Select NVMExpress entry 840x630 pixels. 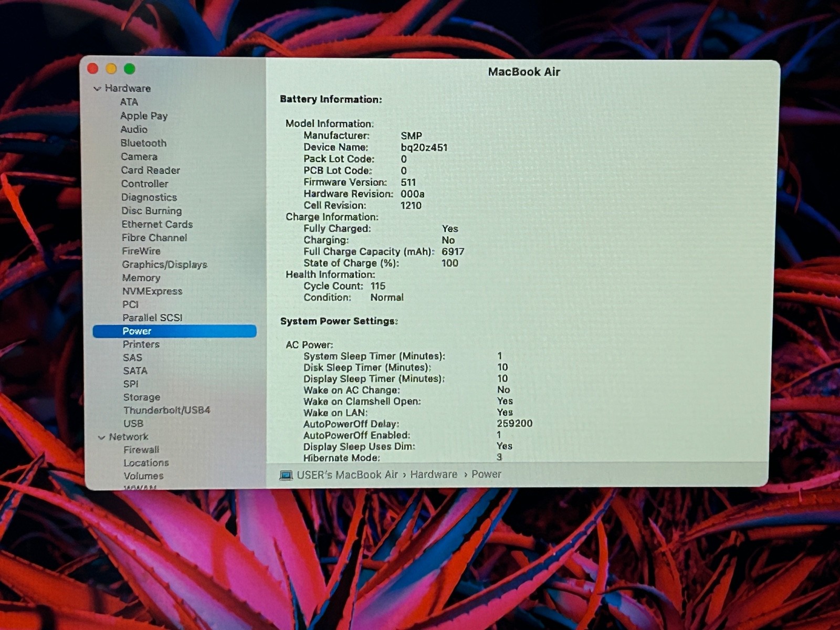152,291
